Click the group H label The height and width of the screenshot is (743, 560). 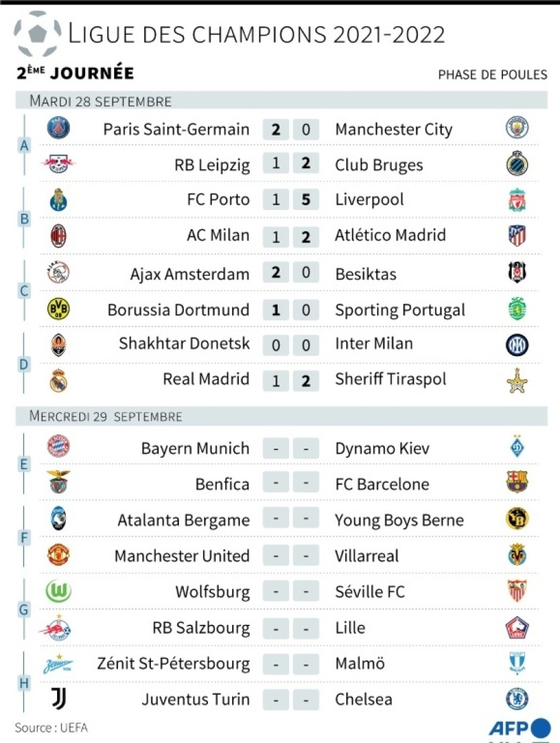click(x=24, y=683)
